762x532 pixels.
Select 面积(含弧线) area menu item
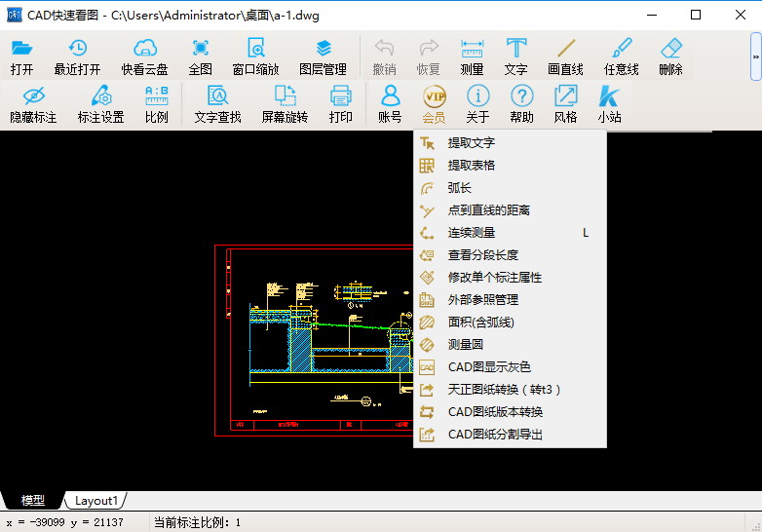510,323
